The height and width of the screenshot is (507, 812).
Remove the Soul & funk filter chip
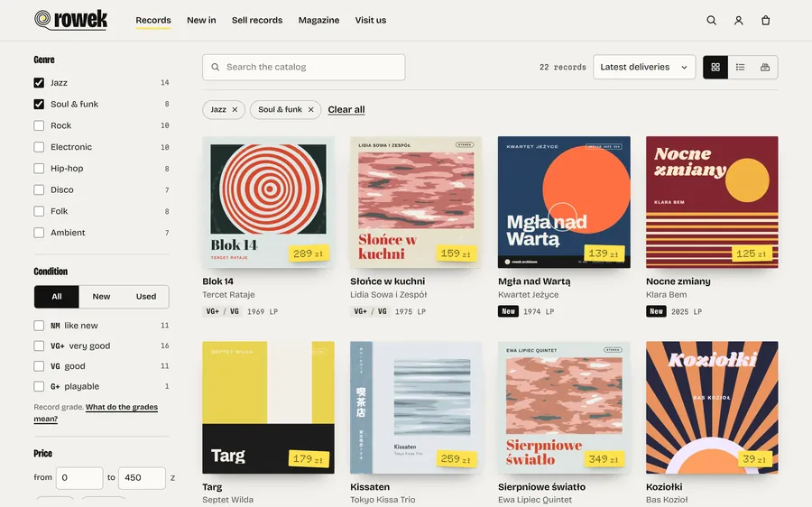click(310, 110)
